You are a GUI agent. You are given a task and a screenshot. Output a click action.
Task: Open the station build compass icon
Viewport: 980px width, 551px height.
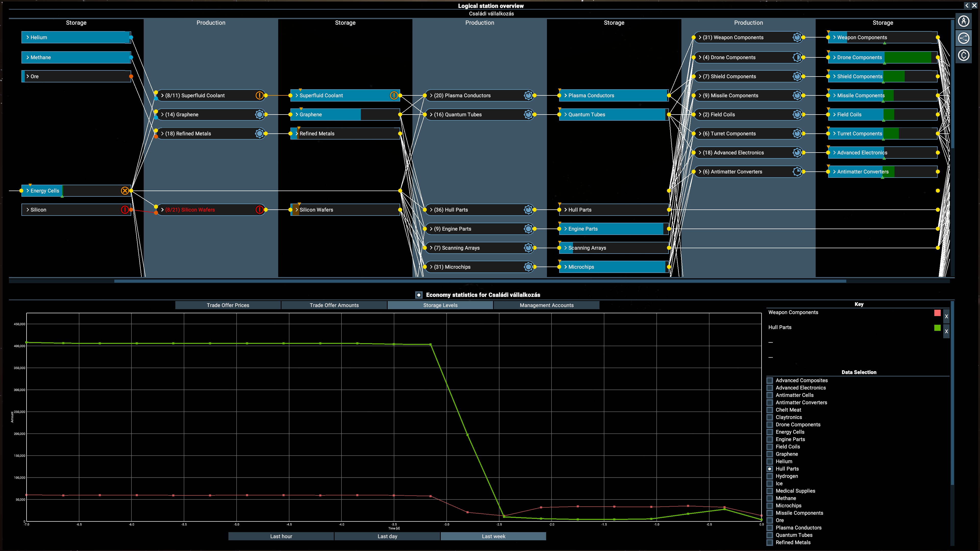963,21
